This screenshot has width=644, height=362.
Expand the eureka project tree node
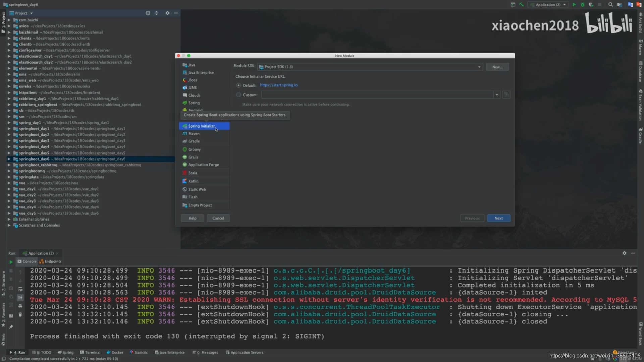click(x=9, y=86)
